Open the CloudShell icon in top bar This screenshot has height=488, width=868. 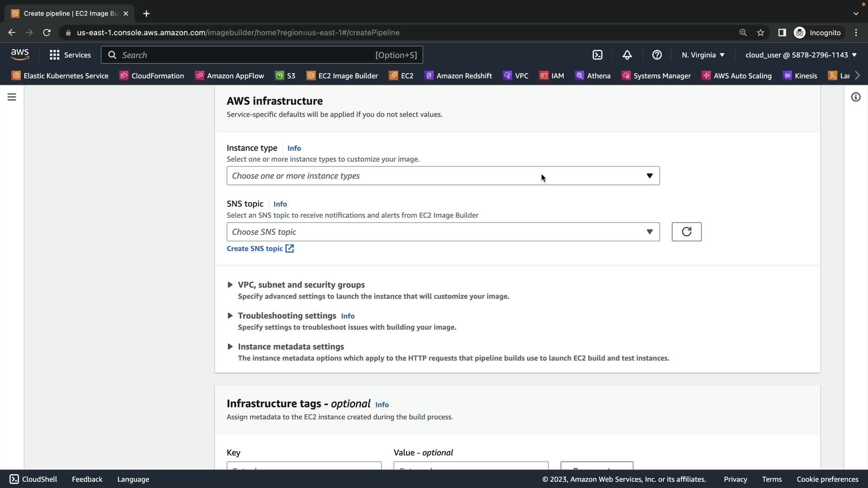pos(597,55)
